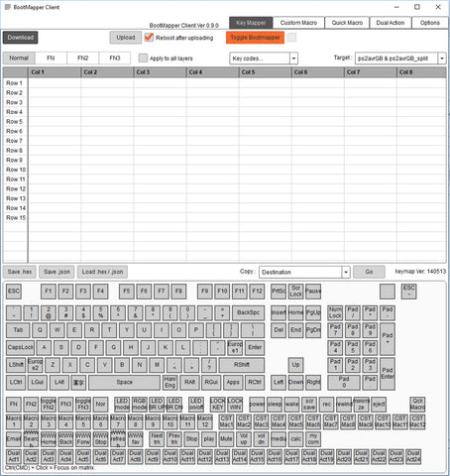Open the Key codes dropdown
Image resolution: width=450 pixels, height=476 pixels.
pyautogui.click(x=264, y=59)
